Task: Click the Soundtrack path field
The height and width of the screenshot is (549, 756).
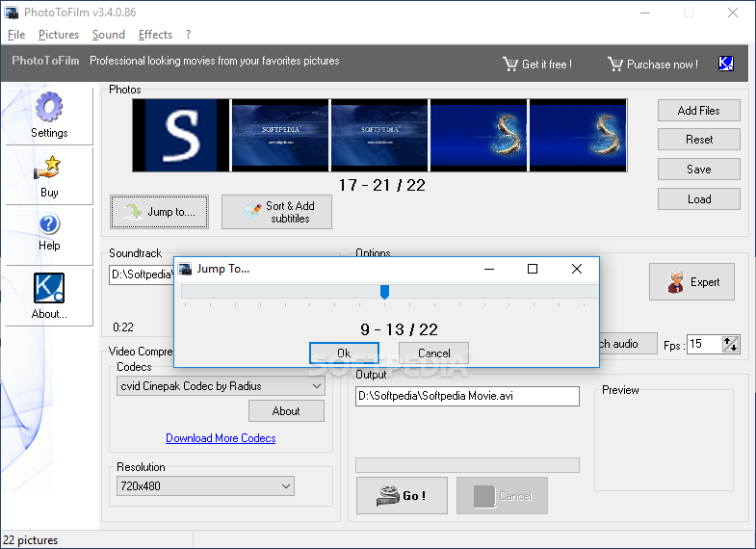Action: click(x=142, y=274)
